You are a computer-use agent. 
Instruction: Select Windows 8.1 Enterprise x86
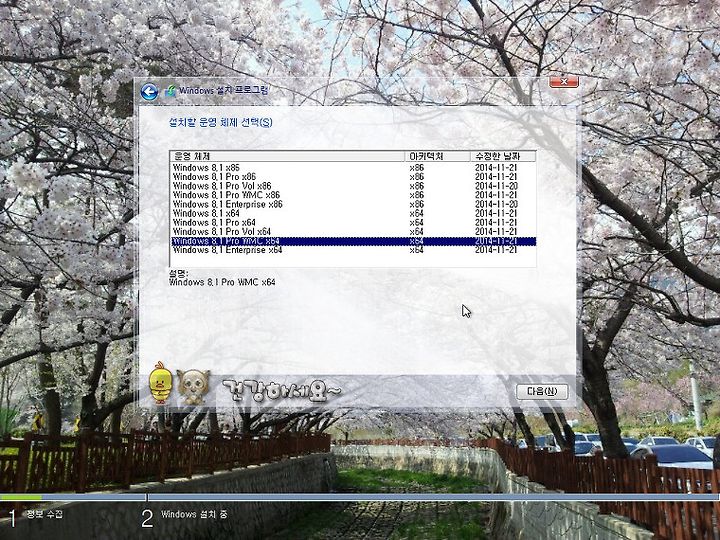(353, 204)
